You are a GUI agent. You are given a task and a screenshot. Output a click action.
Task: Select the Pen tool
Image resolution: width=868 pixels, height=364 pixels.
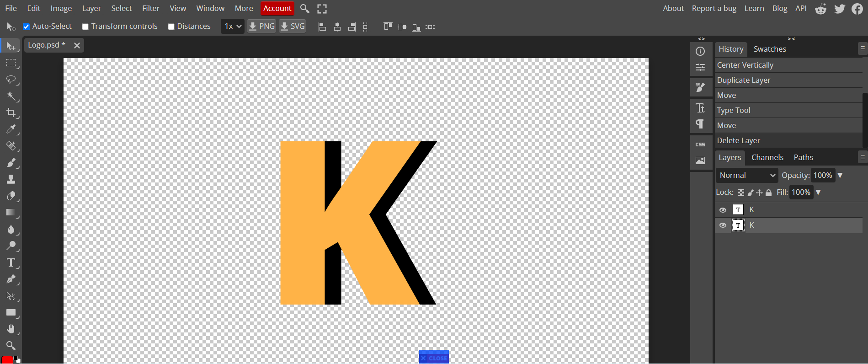click(x=11, y=279)
